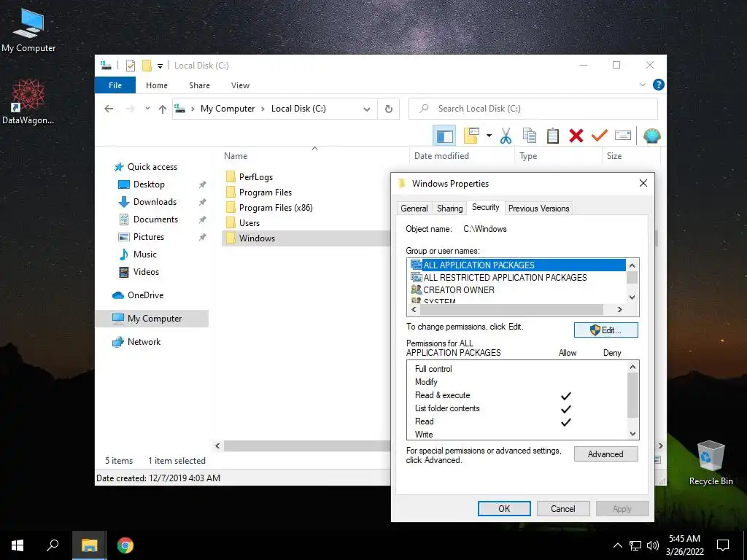Click the taskbar clock showing 5:45 AM

684,545
